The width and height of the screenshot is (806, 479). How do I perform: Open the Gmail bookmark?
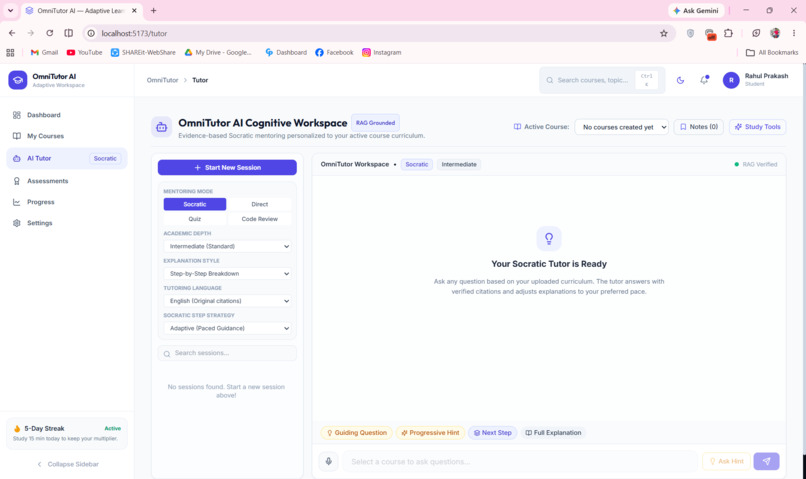tap(44, 52)
